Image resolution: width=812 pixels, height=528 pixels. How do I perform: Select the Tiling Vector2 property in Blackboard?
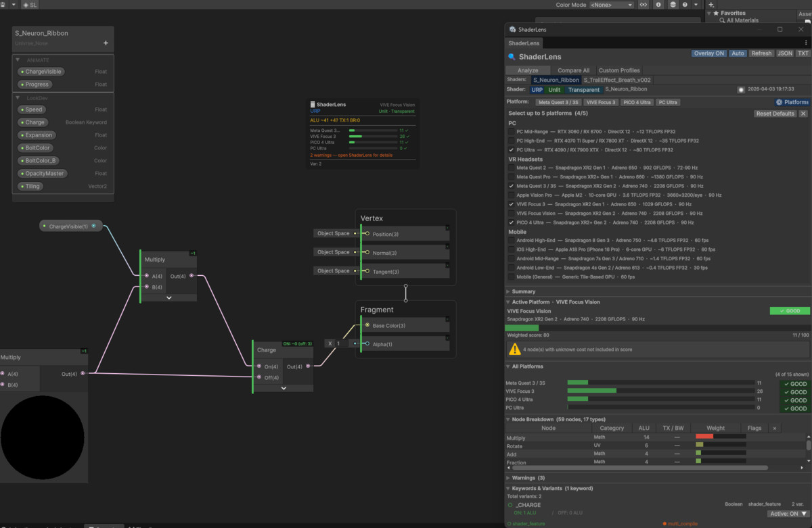[x=31, y=187]
